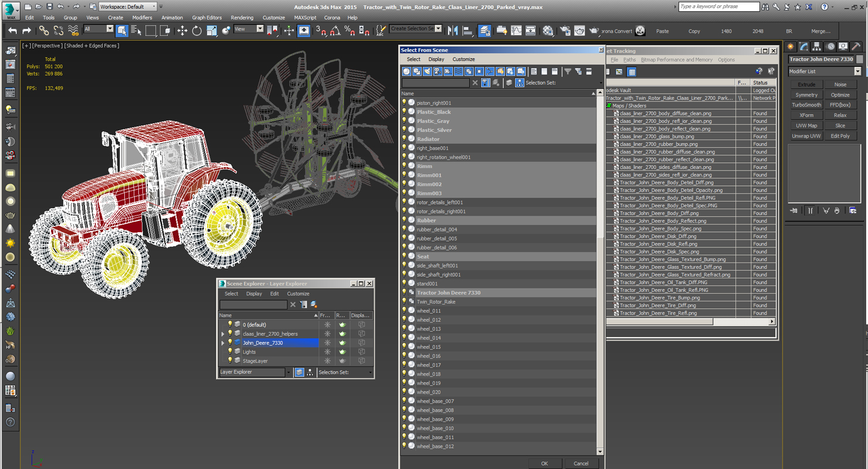Click object color swatch beside Tractor John Deere 7330
868x469 pixels.
tap(860, 59)
